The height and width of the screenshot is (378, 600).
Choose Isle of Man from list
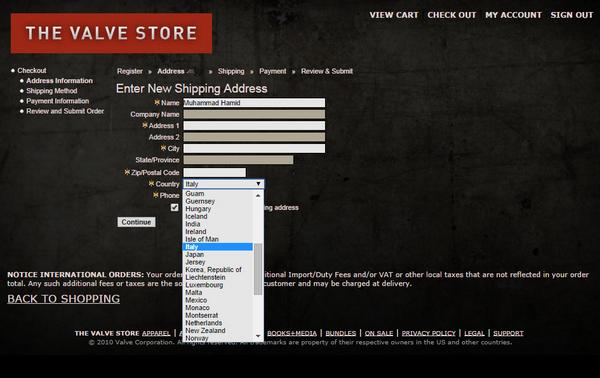[218, 239]
